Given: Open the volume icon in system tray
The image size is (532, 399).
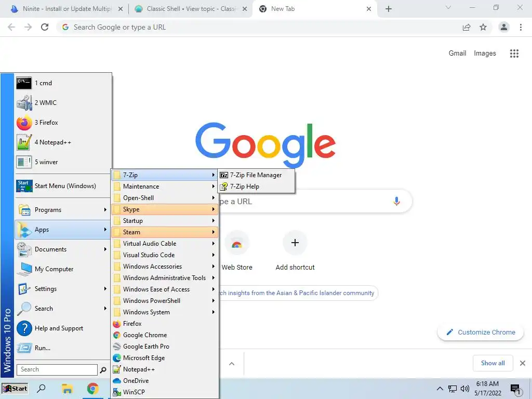Looking at the screenshot, I should pyautogui.click(x=465, y=389).
